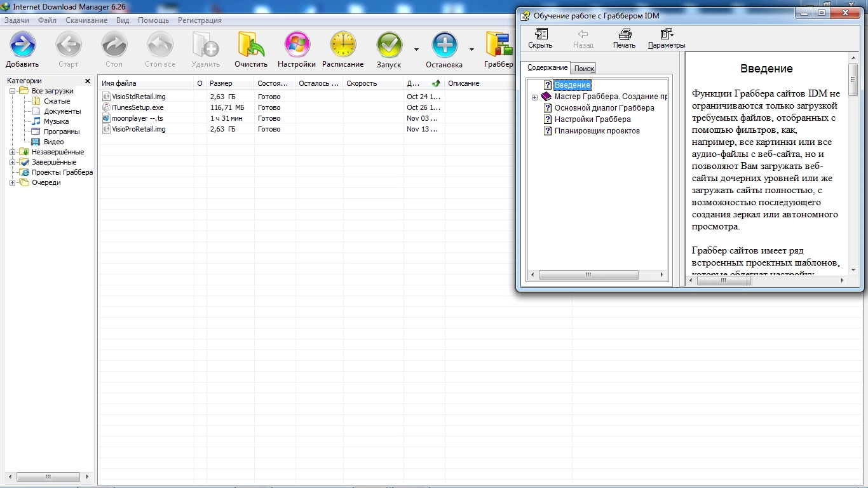Sort by Размер column header
868x488 pixels.
(231, 83)
